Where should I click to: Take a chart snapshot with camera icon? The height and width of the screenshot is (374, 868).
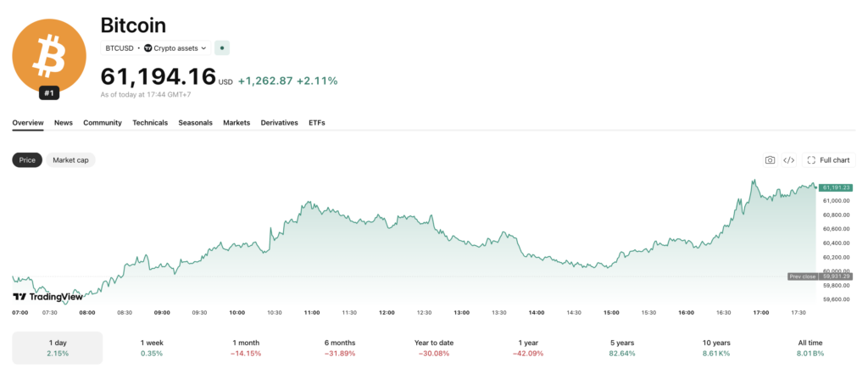coord(770,160)
